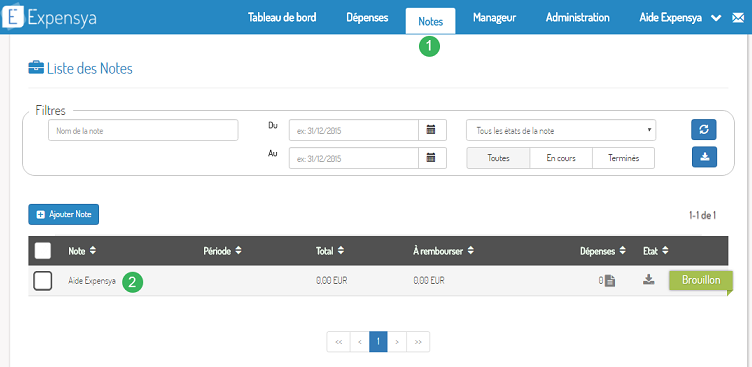Click the Au date input field

pyautogui.click(x=353, y=158)
